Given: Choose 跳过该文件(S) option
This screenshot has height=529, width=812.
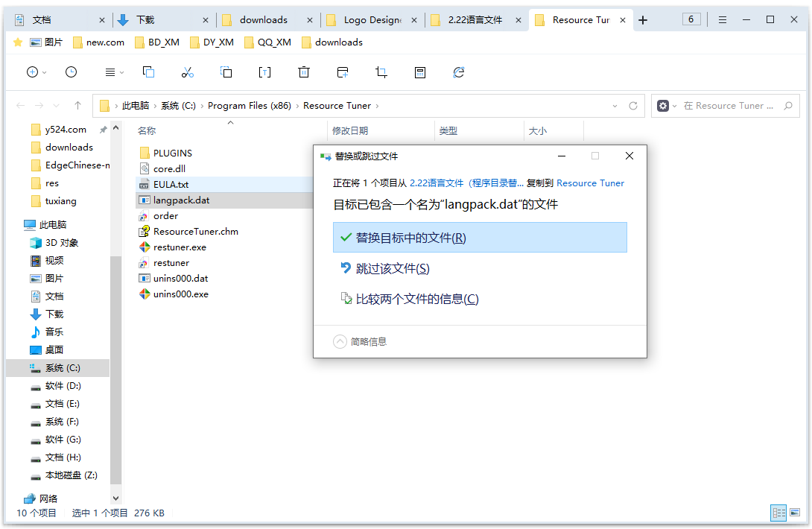Looking at the screenshot, I should coord(480,268).
